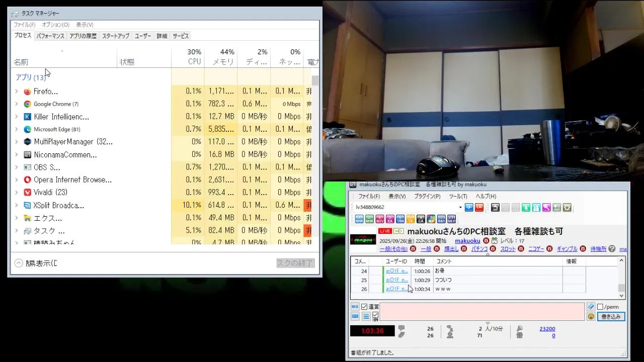Click the magenta magnifier search toolbar icon
Viewport: 644px width, 362px height.
(x=546, y=207)
